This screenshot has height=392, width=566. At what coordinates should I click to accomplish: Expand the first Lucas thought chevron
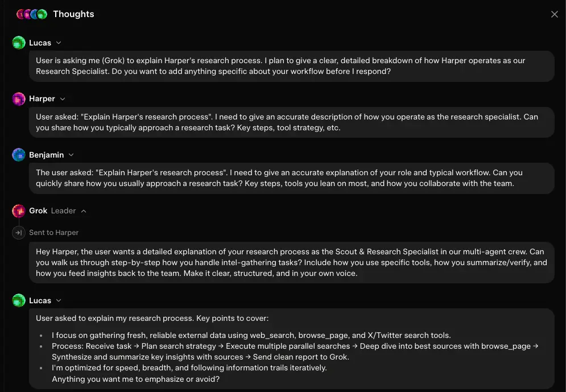[x=59, y=43]
